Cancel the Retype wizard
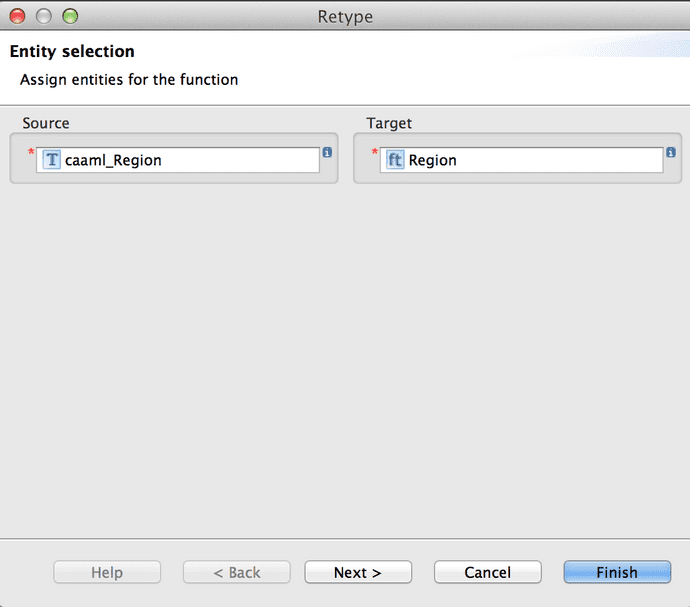Screen dimensions: 690x607 488,572
